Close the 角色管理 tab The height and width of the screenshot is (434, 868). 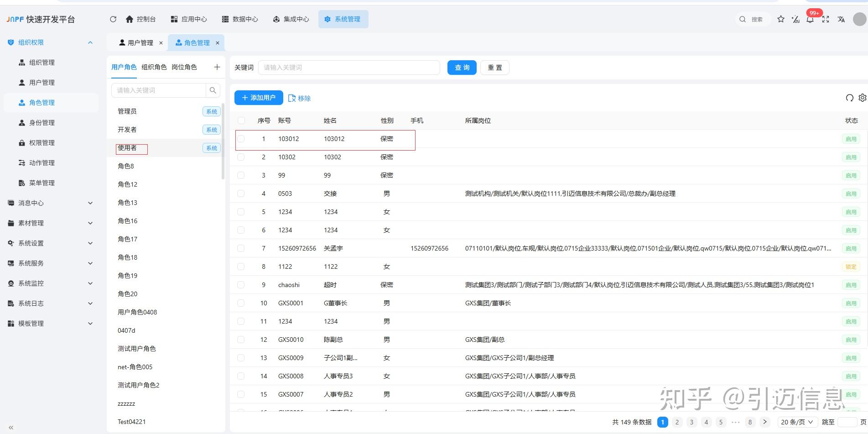pyautogui.click(x=218, y=43)
